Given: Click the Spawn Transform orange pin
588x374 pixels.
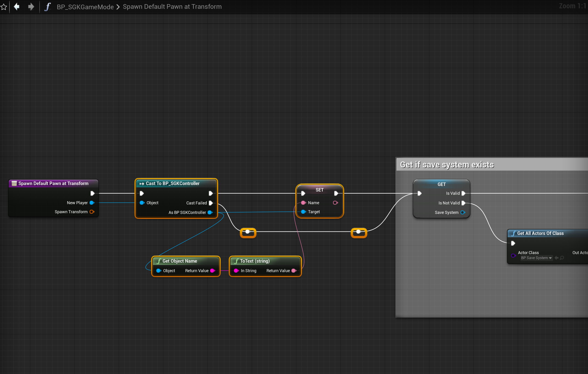Looking at the screenshot, I should tap(92, 212).
